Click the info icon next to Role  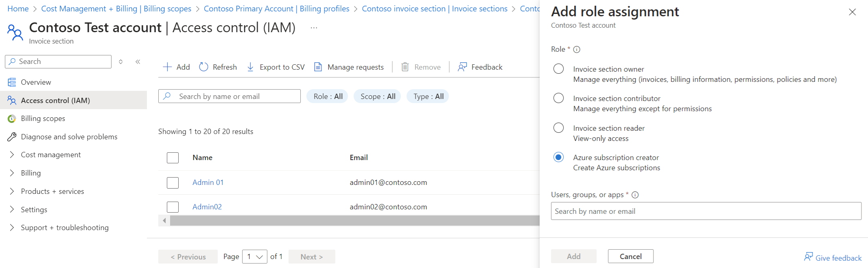[x=577, y=50]
